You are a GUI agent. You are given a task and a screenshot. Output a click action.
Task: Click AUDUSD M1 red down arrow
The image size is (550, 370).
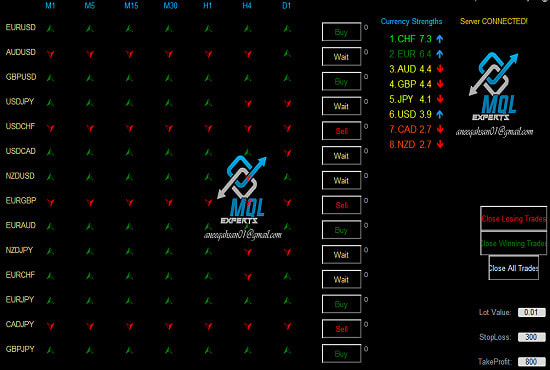pos(51,54)
